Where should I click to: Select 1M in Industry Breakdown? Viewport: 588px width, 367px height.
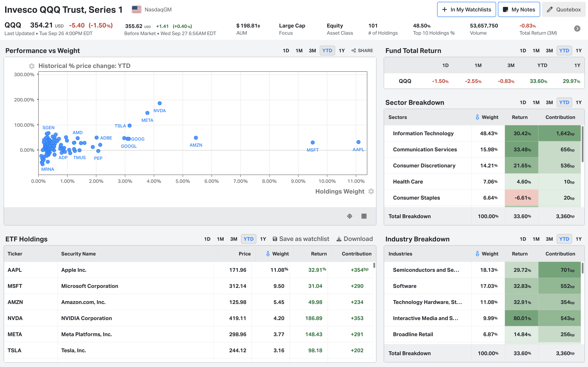(x=536, y=239)
